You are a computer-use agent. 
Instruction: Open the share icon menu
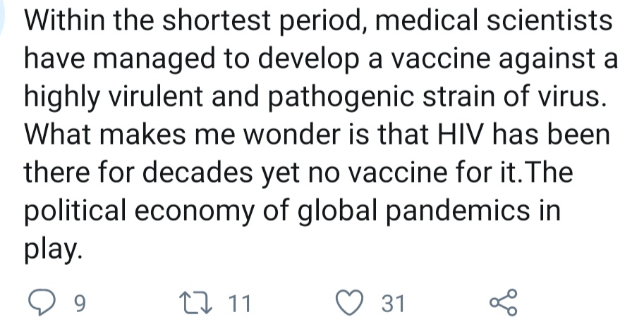(503, 304)
